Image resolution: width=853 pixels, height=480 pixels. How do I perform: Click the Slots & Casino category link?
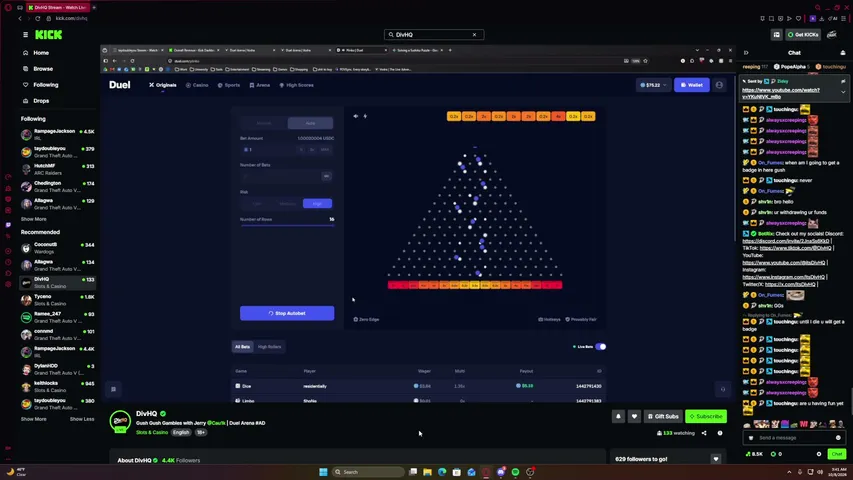point(152,432)
